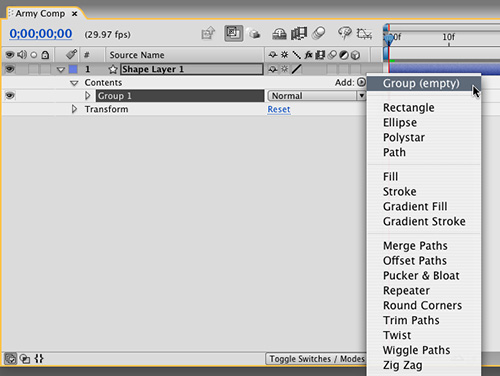500x376 pixels.
Task: Click the Reset transform link
Action: 279,109
